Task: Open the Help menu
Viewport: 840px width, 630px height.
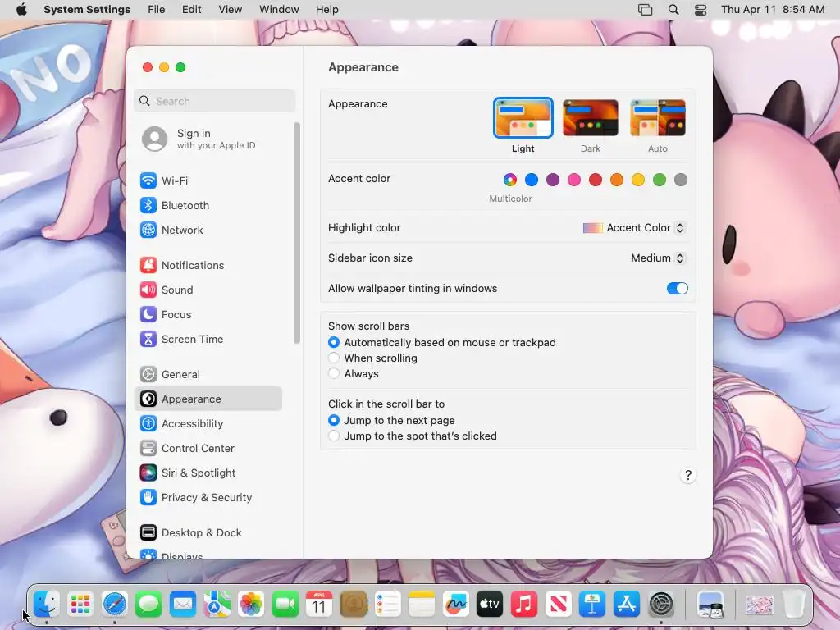Action: point(326,10)
